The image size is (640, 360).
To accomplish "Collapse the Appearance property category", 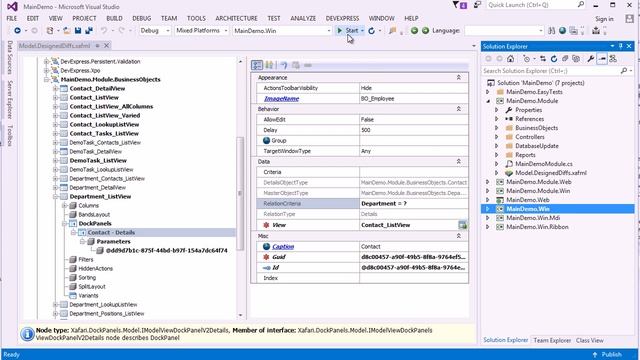I will click(x=458, y=78).
